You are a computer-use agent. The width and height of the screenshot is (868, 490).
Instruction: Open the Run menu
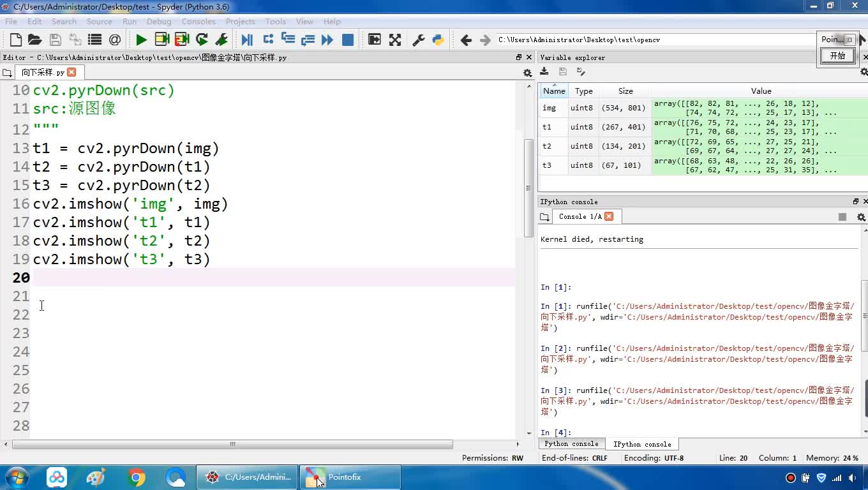tap(130, 21)
